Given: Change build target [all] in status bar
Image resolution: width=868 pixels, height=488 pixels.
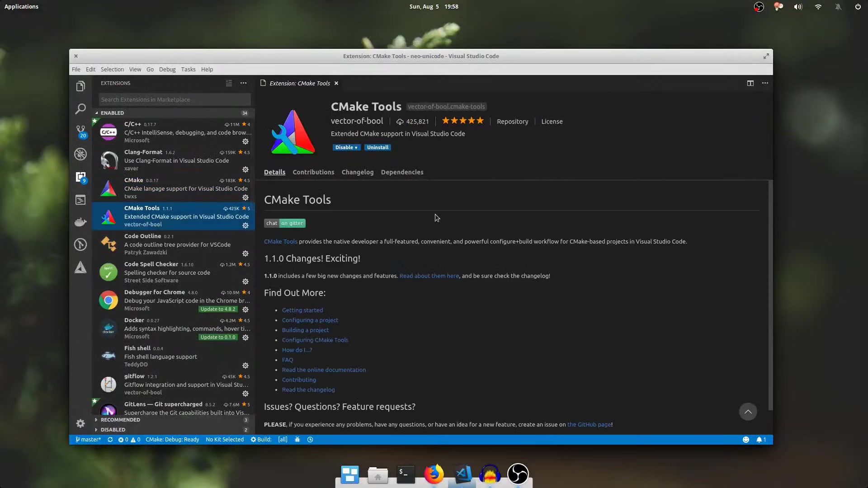Looking at the screenshot, I should pyautogui.click(x=283, y=440).
